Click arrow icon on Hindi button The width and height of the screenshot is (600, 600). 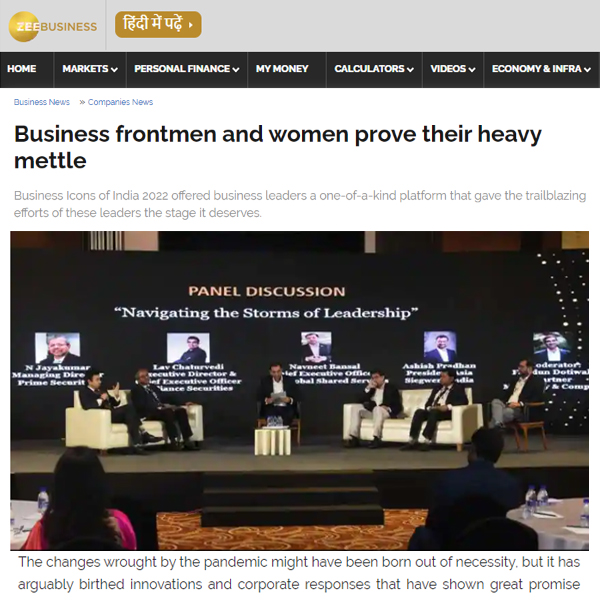[x=191, y=25]
